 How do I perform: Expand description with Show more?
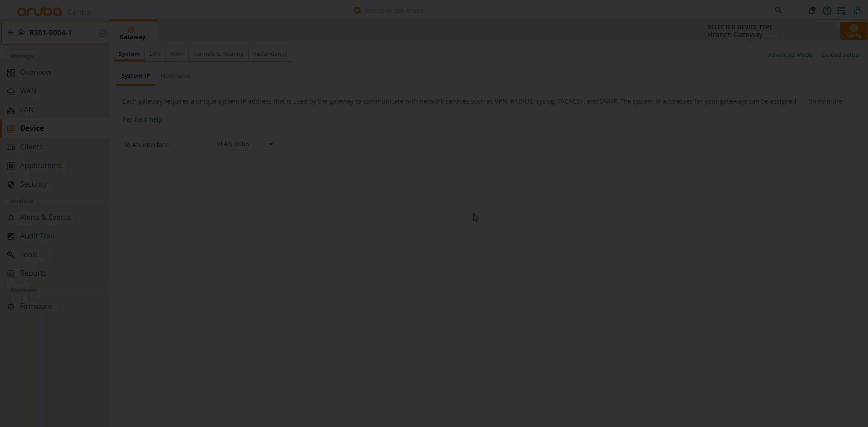click(x=825, y=101)
